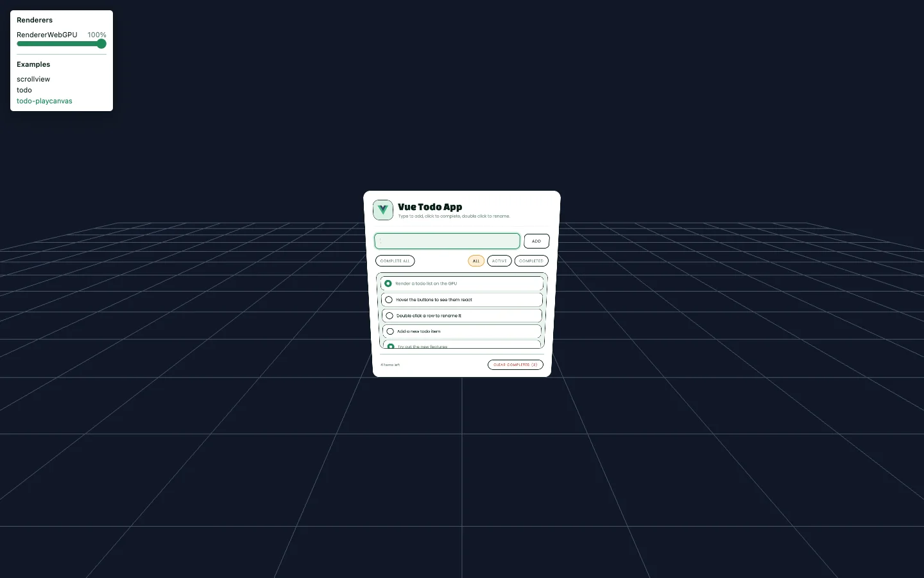Click the "RendererWebGPU" label
The height and width of the screenshot is (578, 924).
[47, 35]
